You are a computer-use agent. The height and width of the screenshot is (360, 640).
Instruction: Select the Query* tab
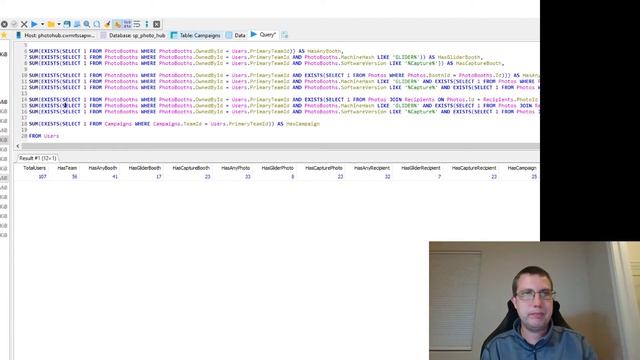tap(263, 35)
